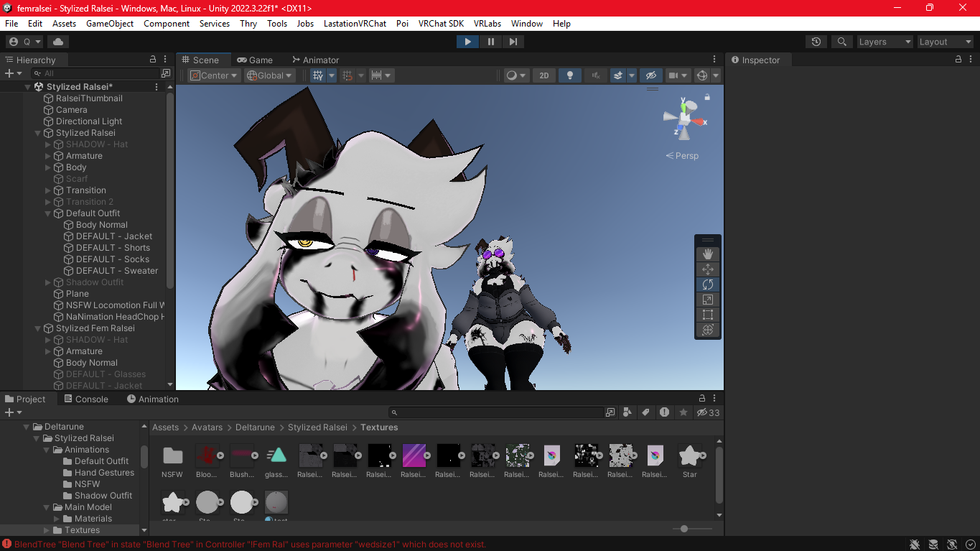This screenshot has width=980, height=551.
Task: Open the Layers dropdown
Action: pos(885,42)
